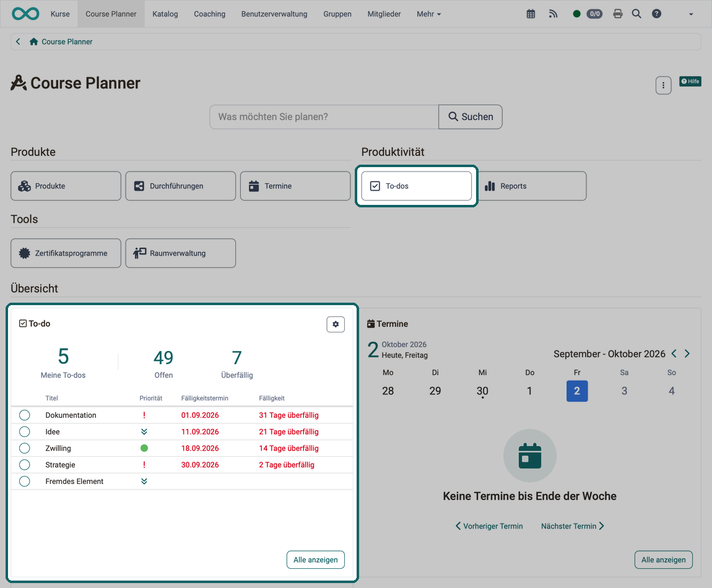This screenshot has height=588, width=712.
Task: Select highlighted day 2 Friday
Action: (x=577, y=391)
